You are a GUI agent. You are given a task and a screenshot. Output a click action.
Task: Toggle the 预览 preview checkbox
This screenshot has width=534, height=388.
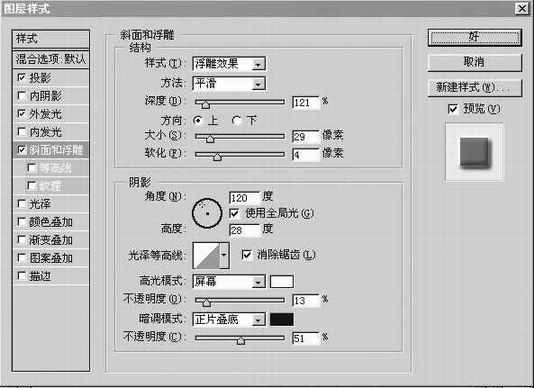453,109
